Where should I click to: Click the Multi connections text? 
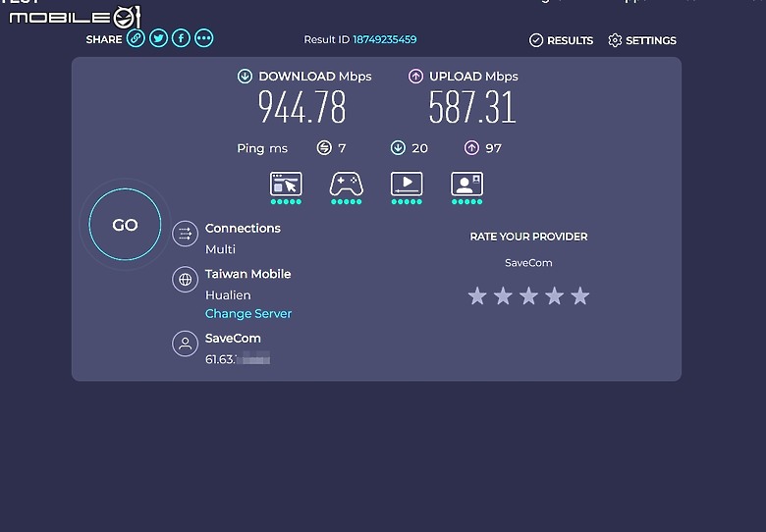(220, 249)
